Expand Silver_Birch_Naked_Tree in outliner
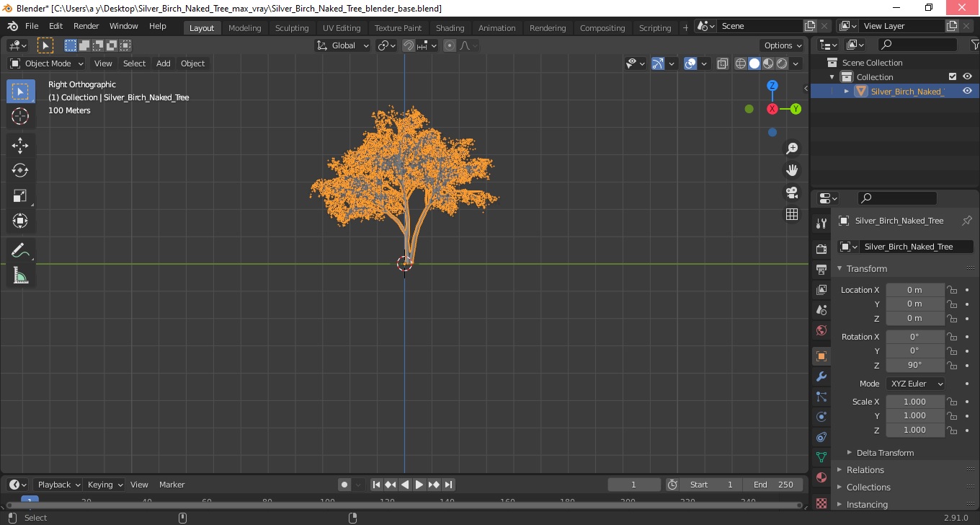This screenshot has width=980, height=525. [x=847, y=91]
